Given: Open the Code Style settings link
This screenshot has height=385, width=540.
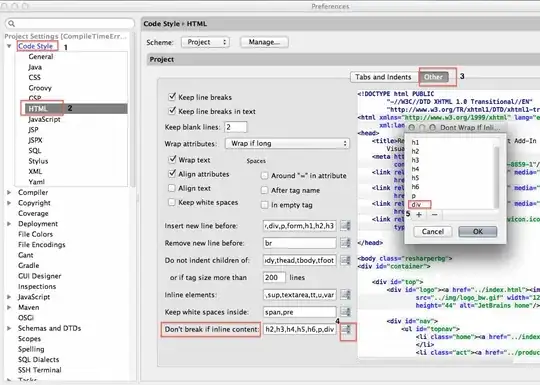Looking at the screenshot, I should pyautogui.click(x=35, y=46).
